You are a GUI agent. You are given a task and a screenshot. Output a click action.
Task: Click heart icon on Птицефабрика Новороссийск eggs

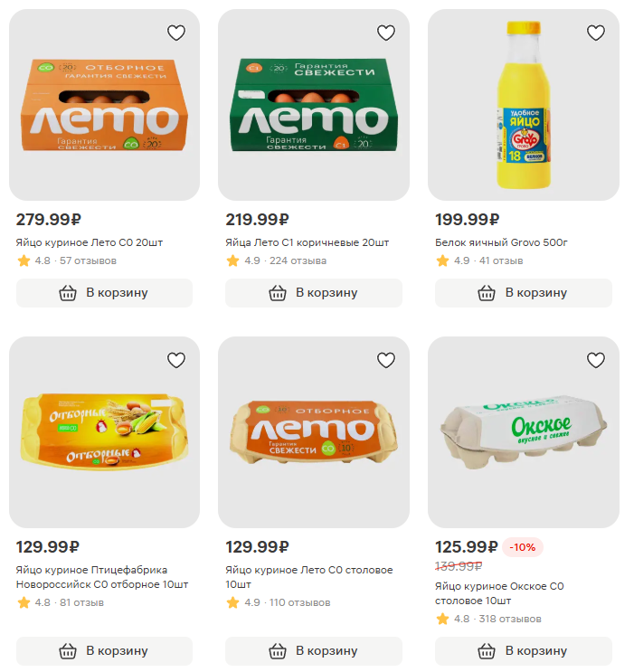(x=176, y=361)
